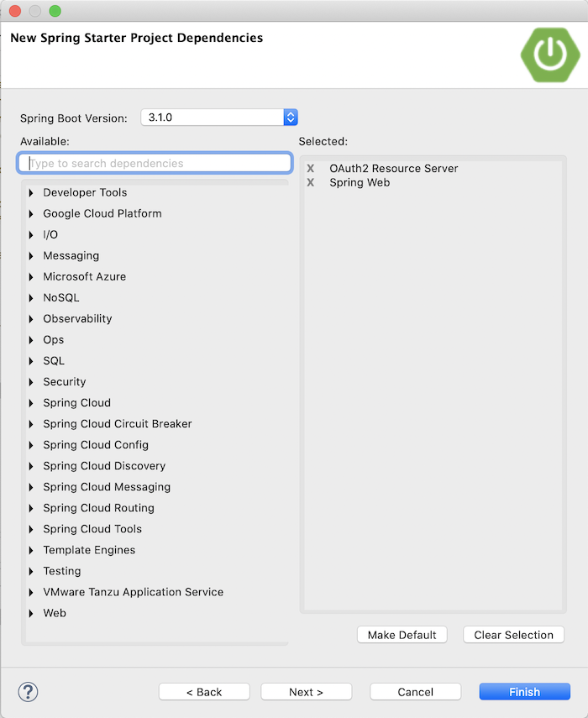Focus the search dependencies text field
Screen dimensions: 588x718
coord(155,163)
